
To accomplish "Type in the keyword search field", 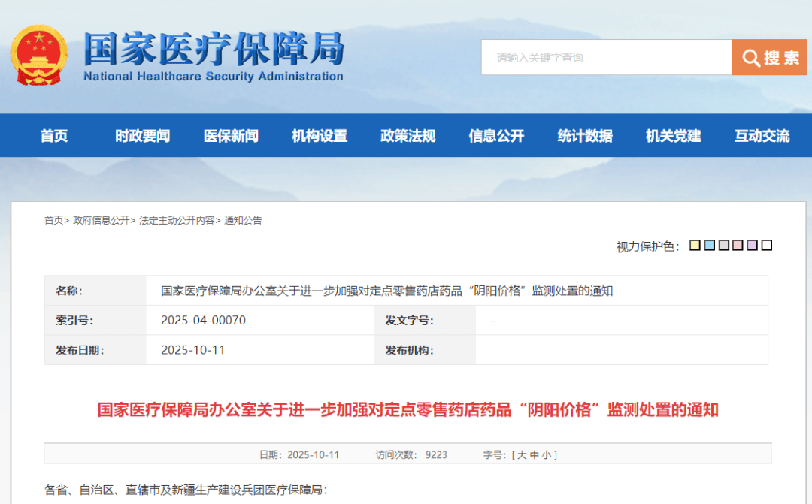I will [x=605, y=58].
